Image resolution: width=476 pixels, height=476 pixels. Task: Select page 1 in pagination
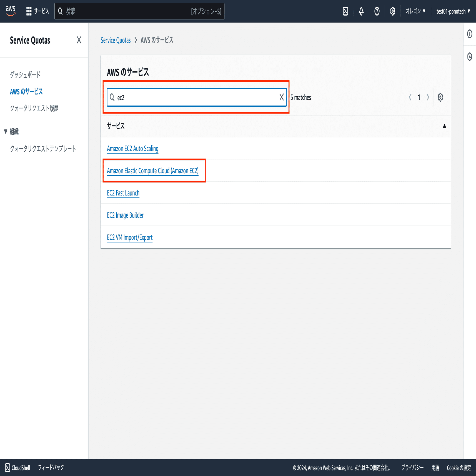419,97
